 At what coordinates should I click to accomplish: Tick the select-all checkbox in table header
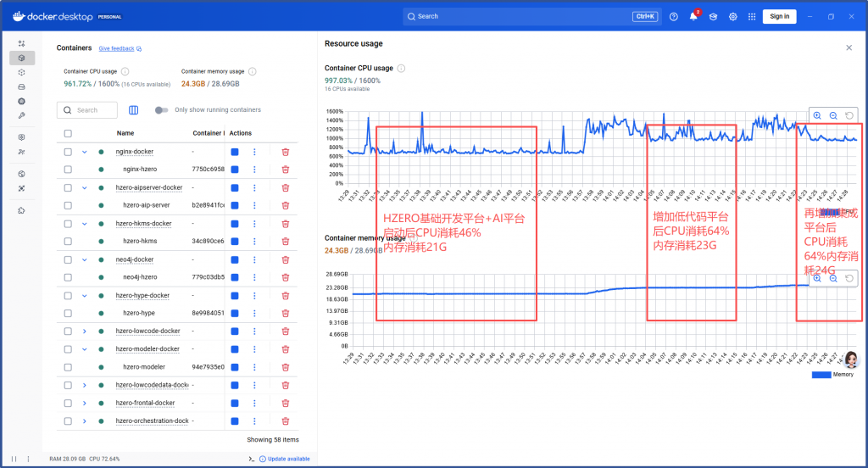click(68, 133)
